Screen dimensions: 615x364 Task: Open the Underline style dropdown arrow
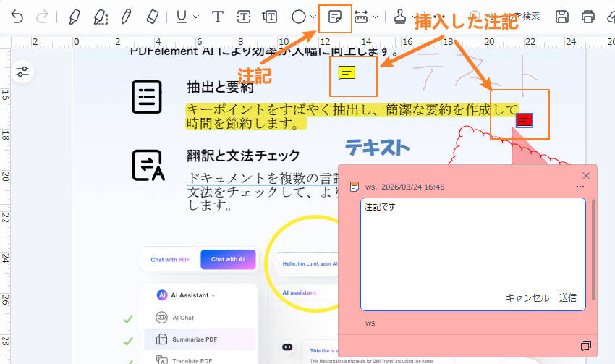click(x=196, y=17)
